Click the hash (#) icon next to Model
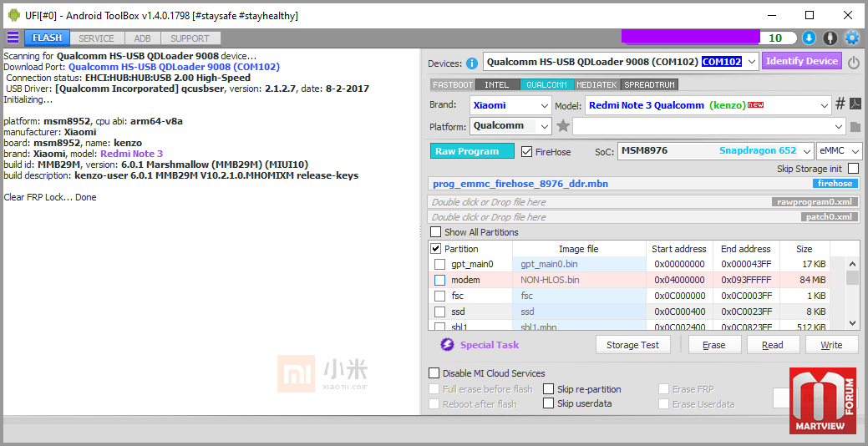Screen dimensions: 868x446 [x=840, y=104]
